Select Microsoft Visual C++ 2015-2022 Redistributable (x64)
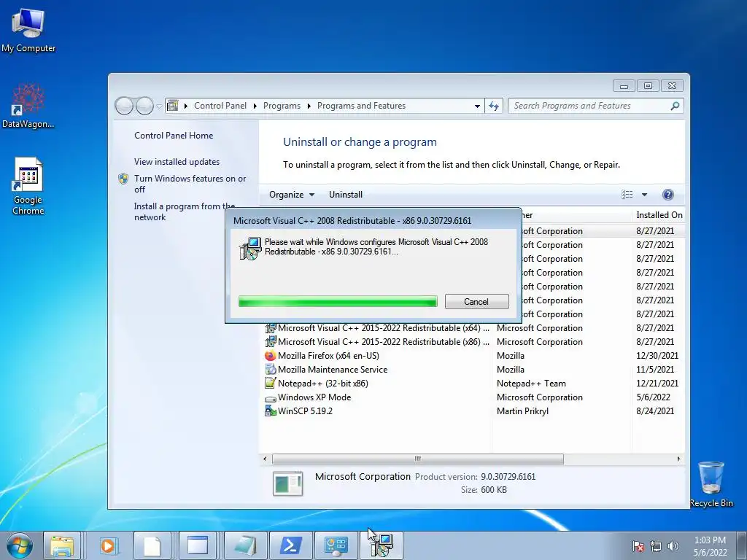 point(472,328)
